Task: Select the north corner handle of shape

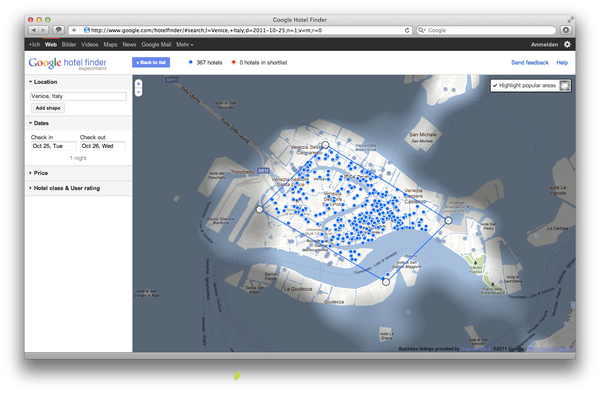Action: [325, 145]
